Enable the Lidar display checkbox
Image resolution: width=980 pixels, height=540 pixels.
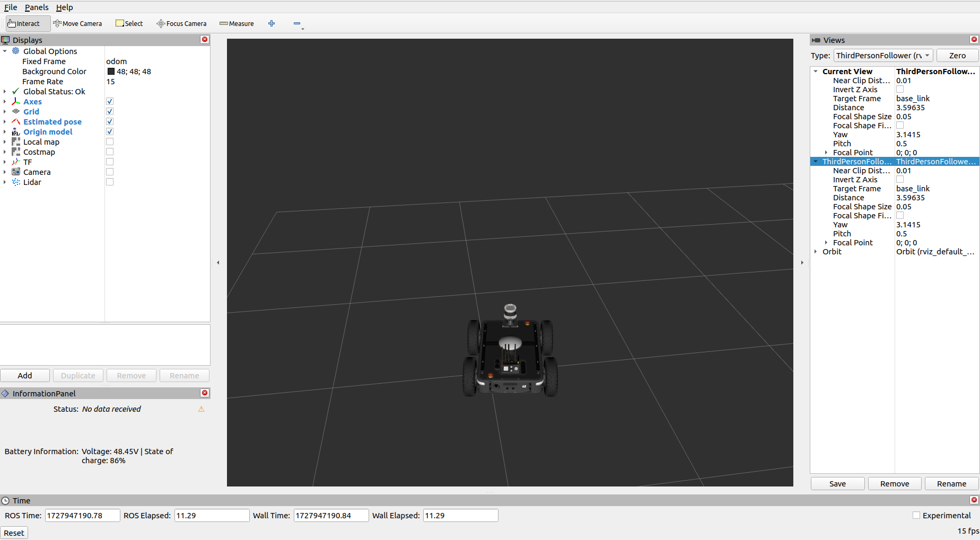[x=110, y=182]
